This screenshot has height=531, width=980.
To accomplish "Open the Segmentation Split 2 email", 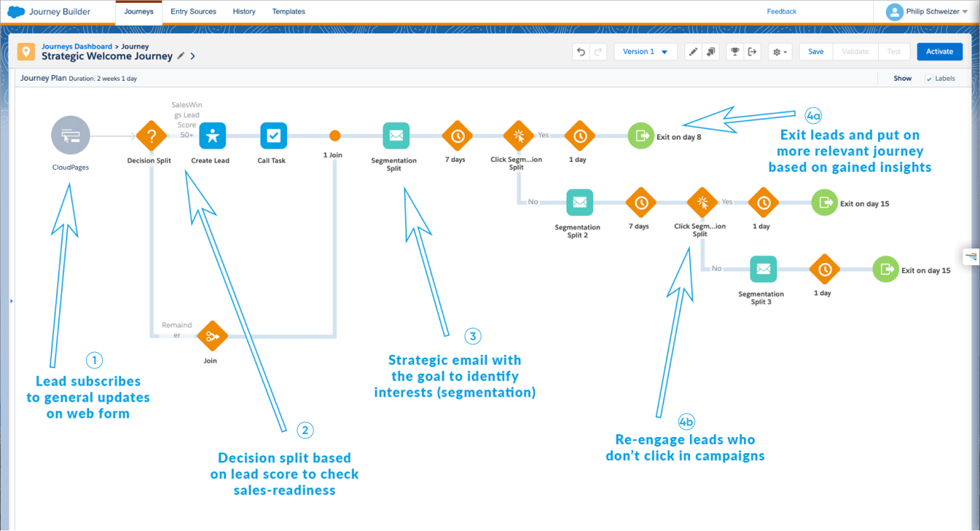I will coord(580,202).
